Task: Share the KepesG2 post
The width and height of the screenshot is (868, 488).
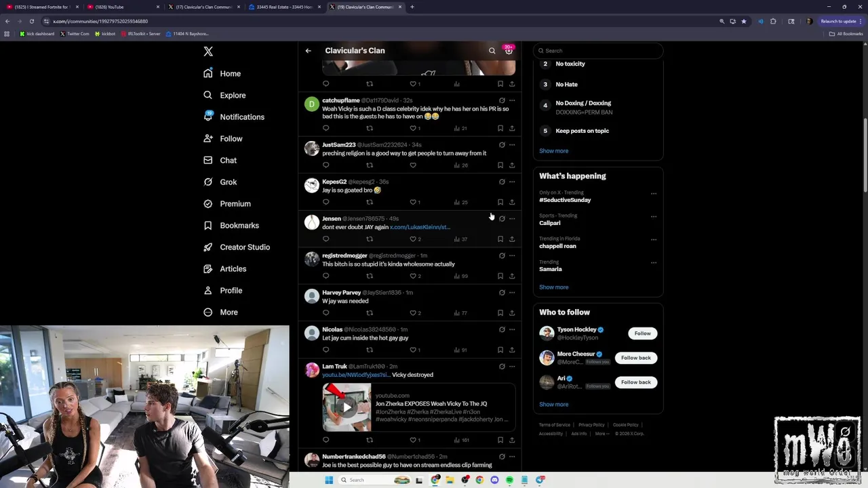Action: [x=512, y=202]
